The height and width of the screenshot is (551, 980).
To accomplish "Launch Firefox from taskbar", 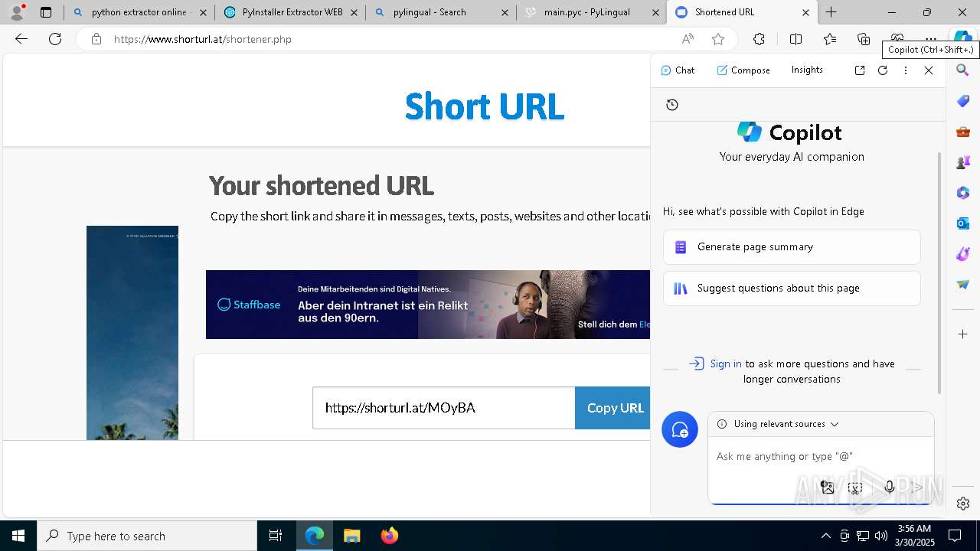I will (x=390, y=536).
